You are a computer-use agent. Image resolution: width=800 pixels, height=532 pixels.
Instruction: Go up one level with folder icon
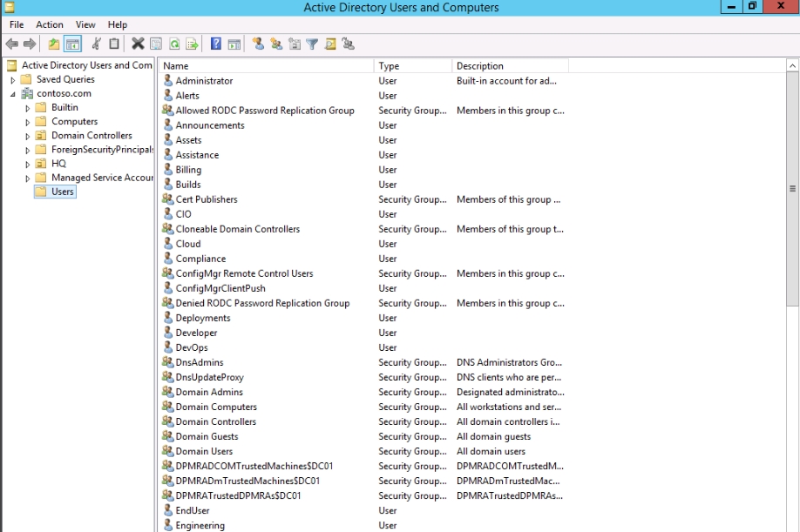coord(53,44)
